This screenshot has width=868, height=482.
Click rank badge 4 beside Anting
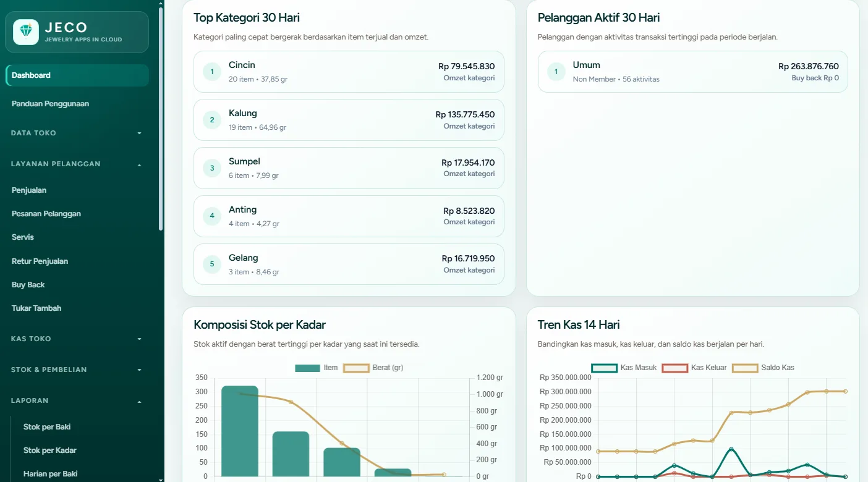tap(212, 216)
